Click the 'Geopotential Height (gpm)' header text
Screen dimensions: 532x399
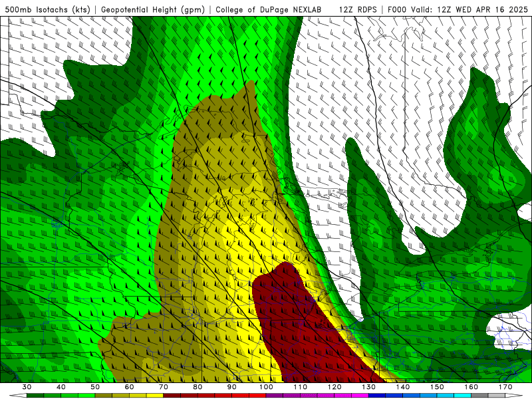pos(153,9)
